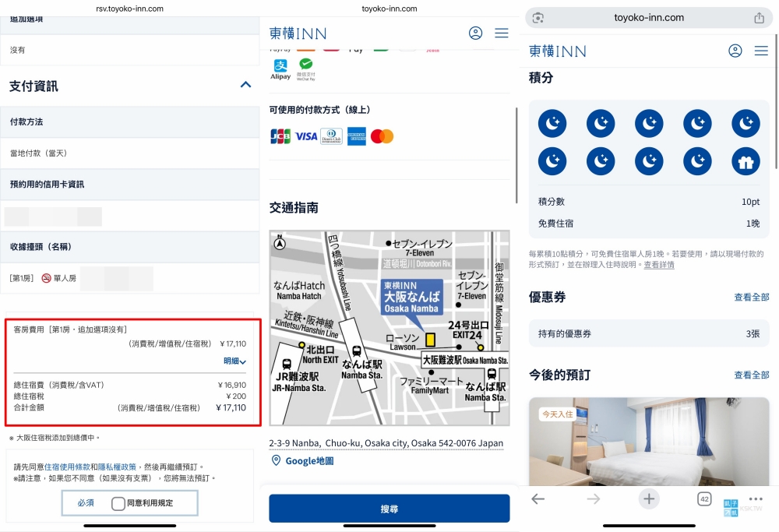Tap the first moon point stamp icon
The width and height of the screenshot is (779, 532).
[x=552, y=123]
